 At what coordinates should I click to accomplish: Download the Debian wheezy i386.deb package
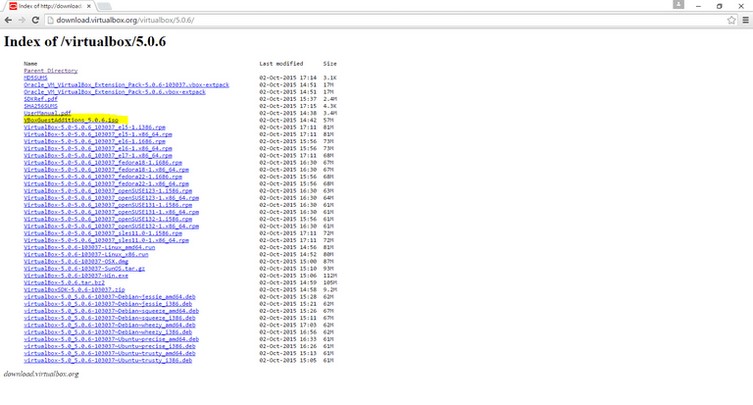[x=108, y=331]
